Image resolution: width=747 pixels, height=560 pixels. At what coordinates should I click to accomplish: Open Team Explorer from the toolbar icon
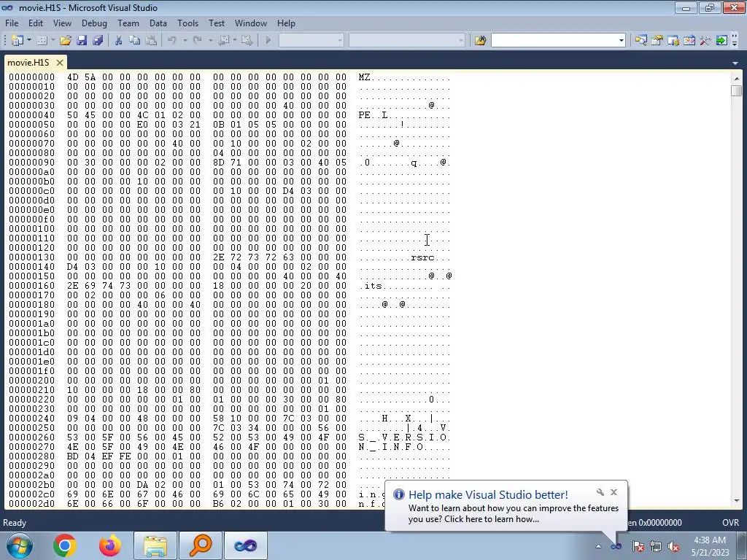[x=673, y=41]
